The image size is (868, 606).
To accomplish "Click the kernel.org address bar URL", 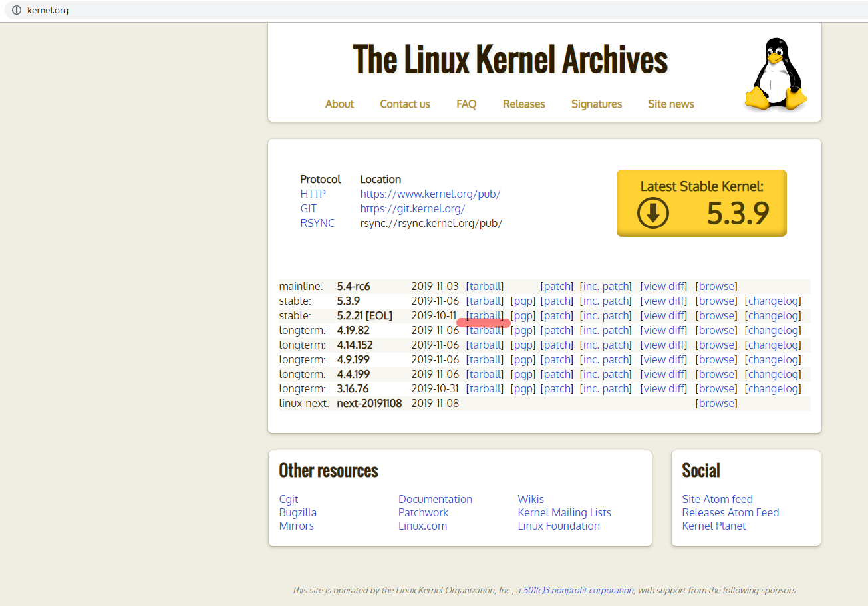I will tap(48, 10).
